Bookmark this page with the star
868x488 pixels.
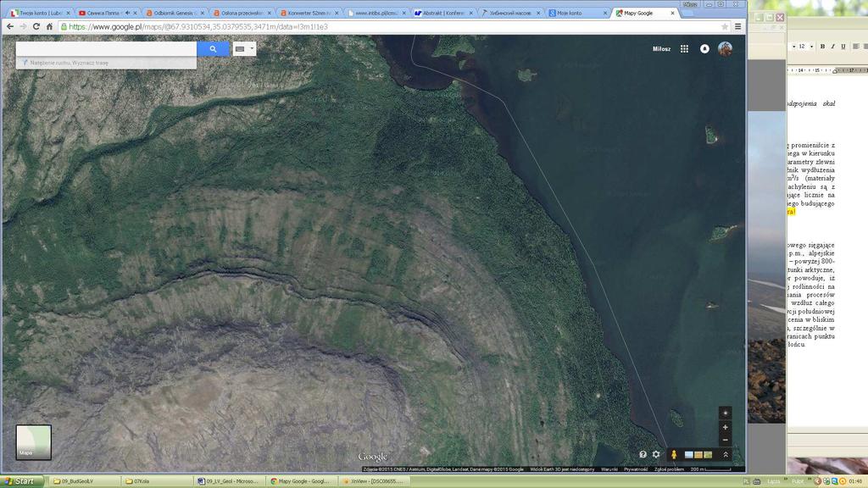(x=725, y=26)
